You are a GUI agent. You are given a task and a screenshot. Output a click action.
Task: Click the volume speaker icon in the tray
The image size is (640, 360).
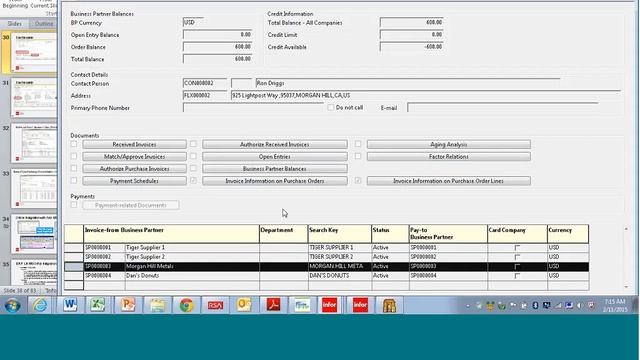coord(580,306)
